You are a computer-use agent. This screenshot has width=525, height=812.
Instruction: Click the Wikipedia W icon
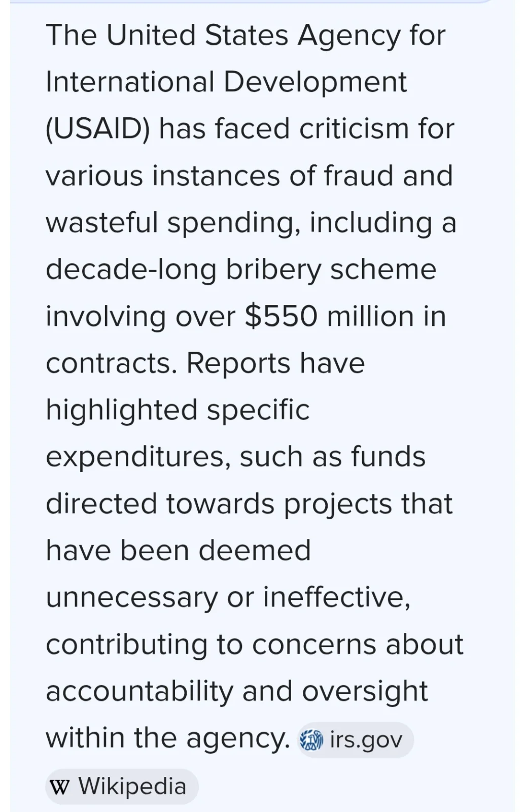(x=60, y=787)
